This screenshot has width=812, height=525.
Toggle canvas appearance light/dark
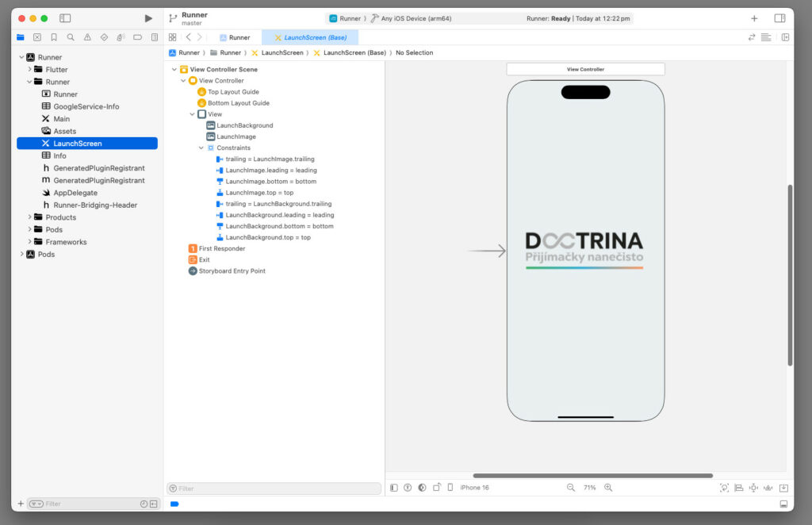(422, 488)
